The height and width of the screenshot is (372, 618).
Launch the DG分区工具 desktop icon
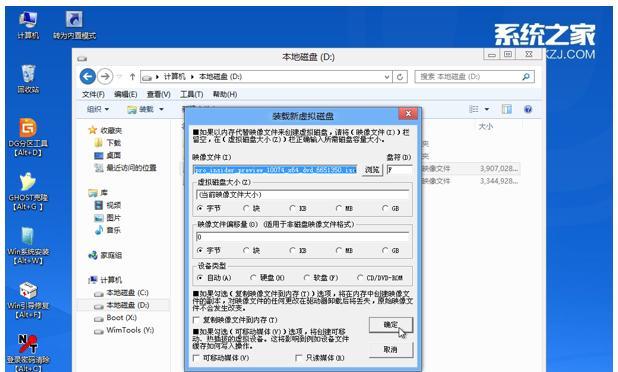(28, 137)
